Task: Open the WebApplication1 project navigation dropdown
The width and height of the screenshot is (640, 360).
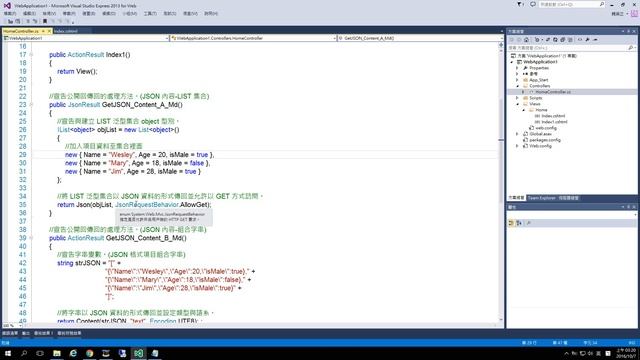Action: click(x=167, y=38)
